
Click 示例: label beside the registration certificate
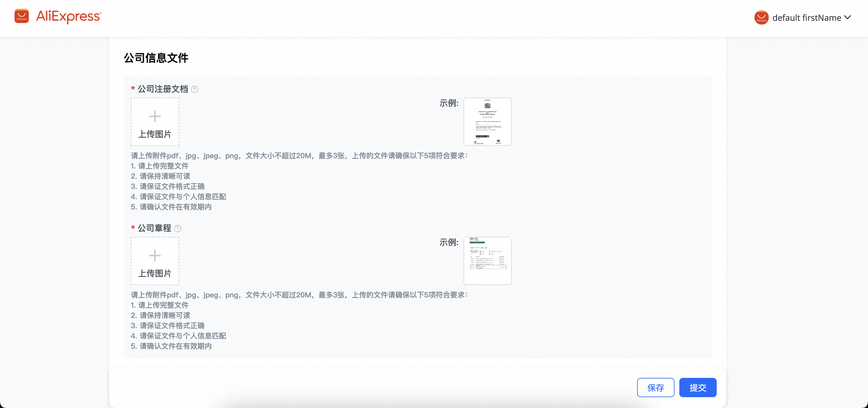(449, 103)
